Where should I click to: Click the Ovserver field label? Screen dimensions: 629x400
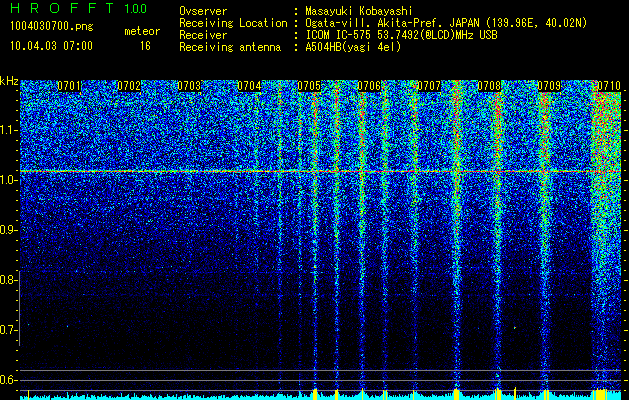(203, 11)
